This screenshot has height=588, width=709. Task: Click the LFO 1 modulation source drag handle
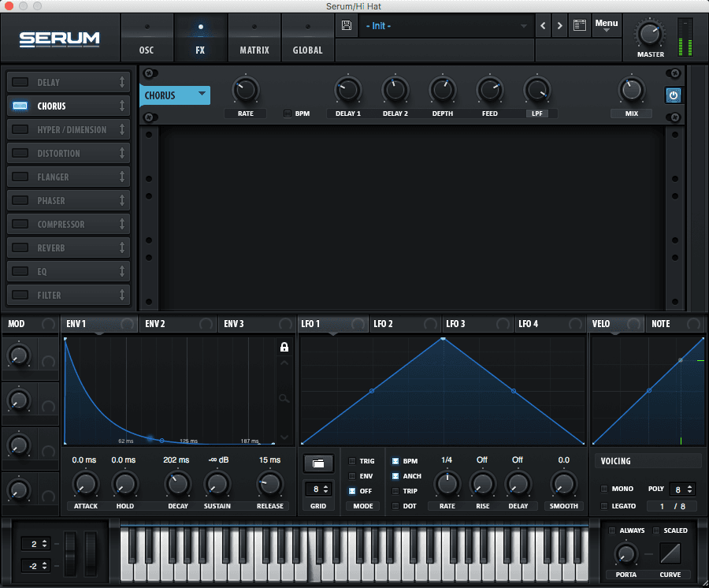[x=358, y=324]
